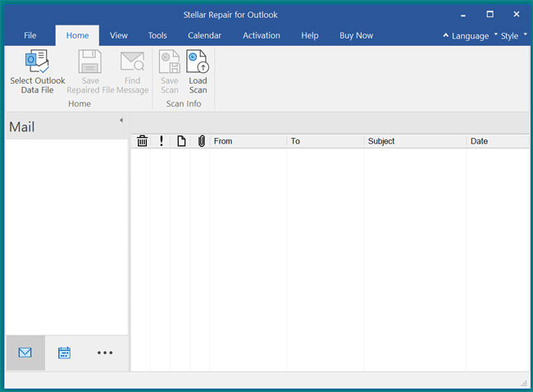Open the three-dots more options

[105, 353]
